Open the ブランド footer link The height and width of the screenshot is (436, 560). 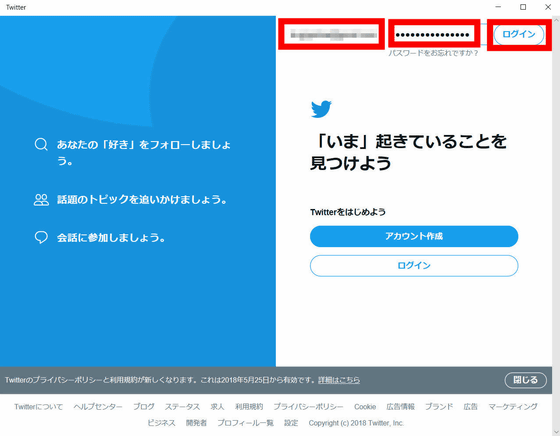pyautogui.click(x=439, y=406)
